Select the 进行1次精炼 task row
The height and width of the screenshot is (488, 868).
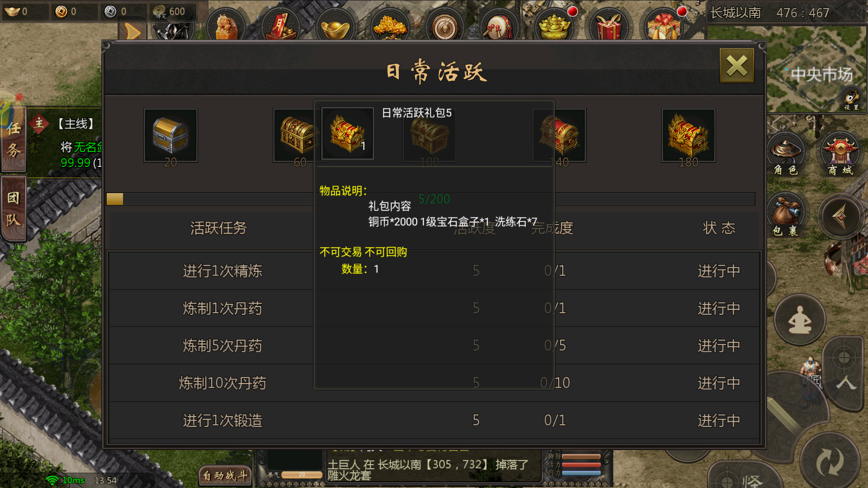pos(434,271)
